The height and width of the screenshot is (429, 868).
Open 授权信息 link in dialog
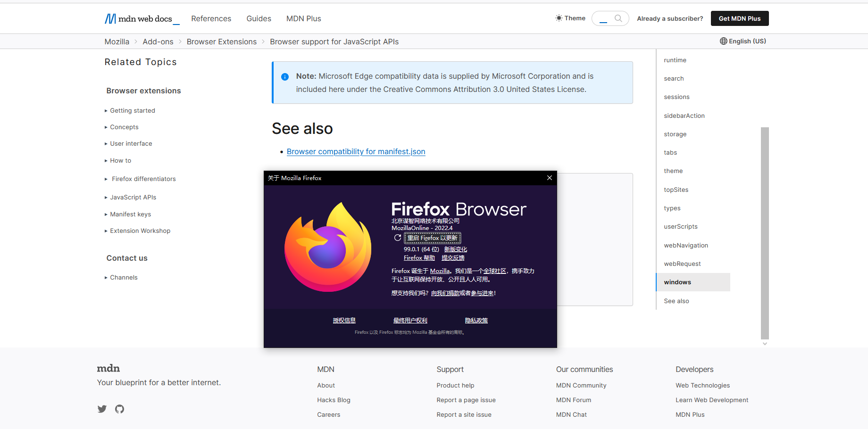(344, 321)
